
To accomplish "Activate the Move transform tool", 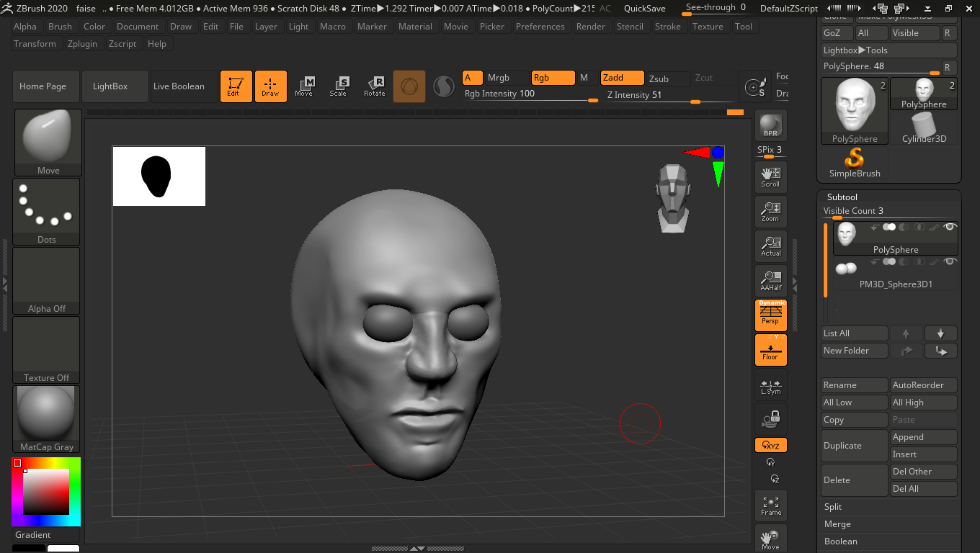I will point(304,86).
